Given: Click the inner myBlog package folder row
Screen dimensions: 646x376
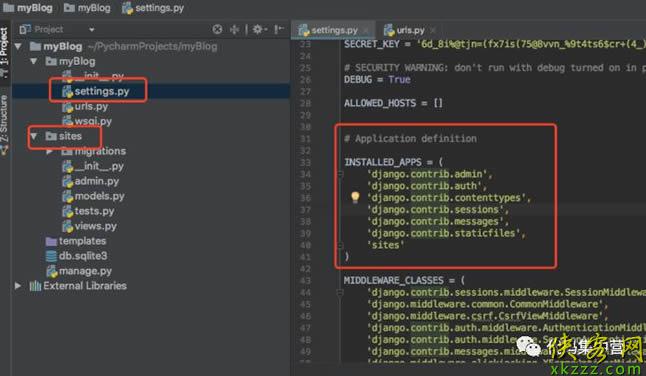Looking at the screenshot, I should click(x=77, y=61).
